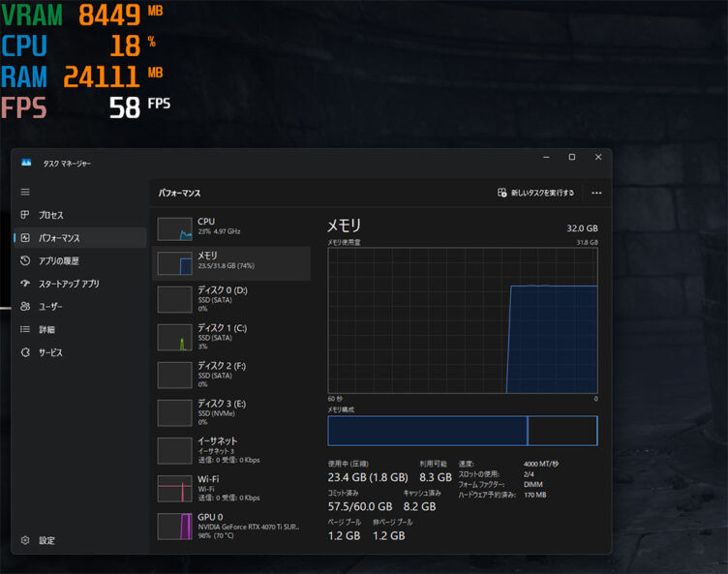Click the プロセス sidebar icon
The width and height of the screenshot is (728, 574).
click(x=25, y=215)
